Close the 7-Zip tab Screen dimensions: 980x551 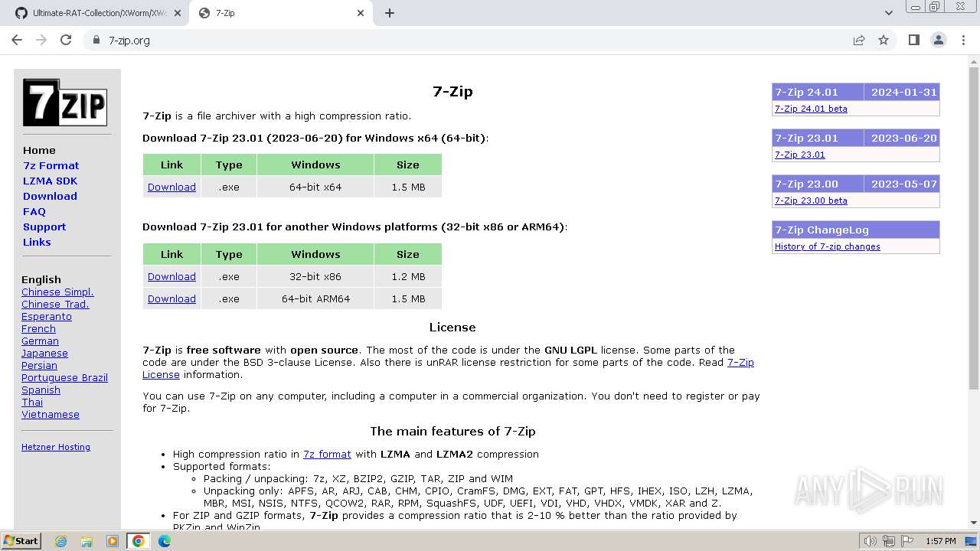coord(361,13)
